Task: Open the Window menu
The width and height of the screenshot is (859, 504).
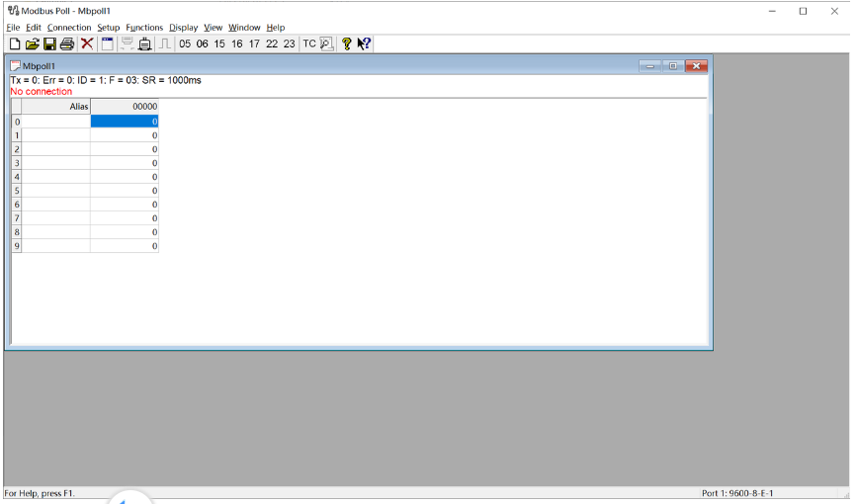Action: pos(244,28)
